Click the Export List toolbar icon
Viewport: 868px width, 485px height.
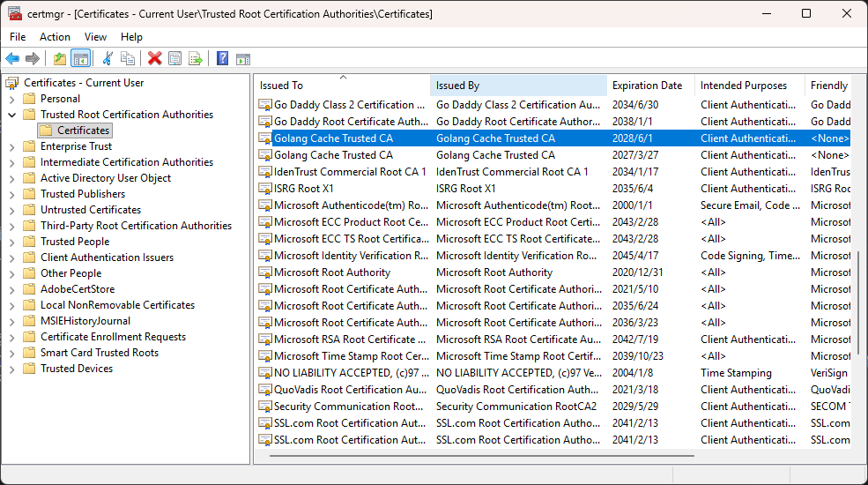tap(195, 59)
